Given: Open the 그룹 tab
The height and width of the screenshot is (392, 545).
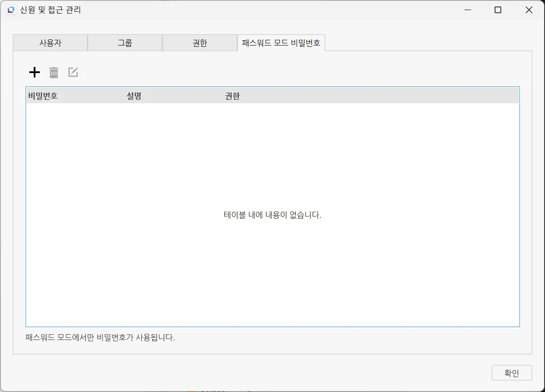Looking at the screenshot, I should (125, 43).
